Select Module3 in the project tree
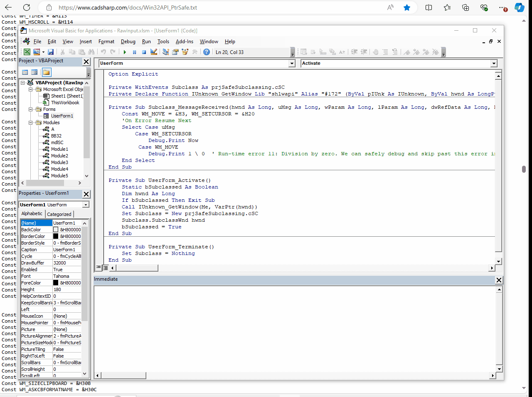Image resolution: width=532 pixels, height=397 pixels. pos(59,162)
